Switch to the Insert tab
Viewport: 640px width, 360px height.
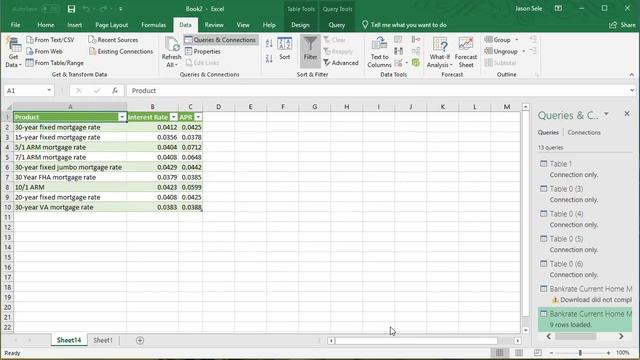coord(74,25)
